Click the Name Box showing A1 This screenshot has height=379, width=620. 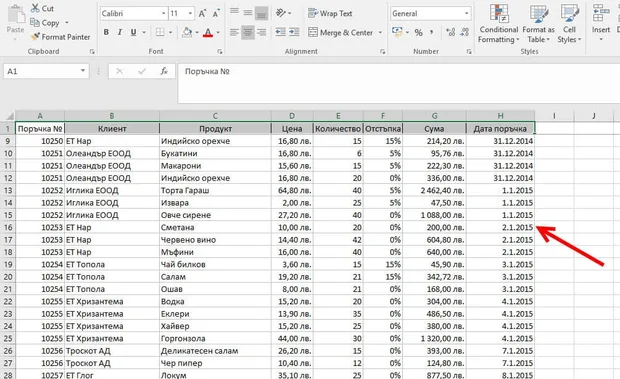tap(41, 71)
